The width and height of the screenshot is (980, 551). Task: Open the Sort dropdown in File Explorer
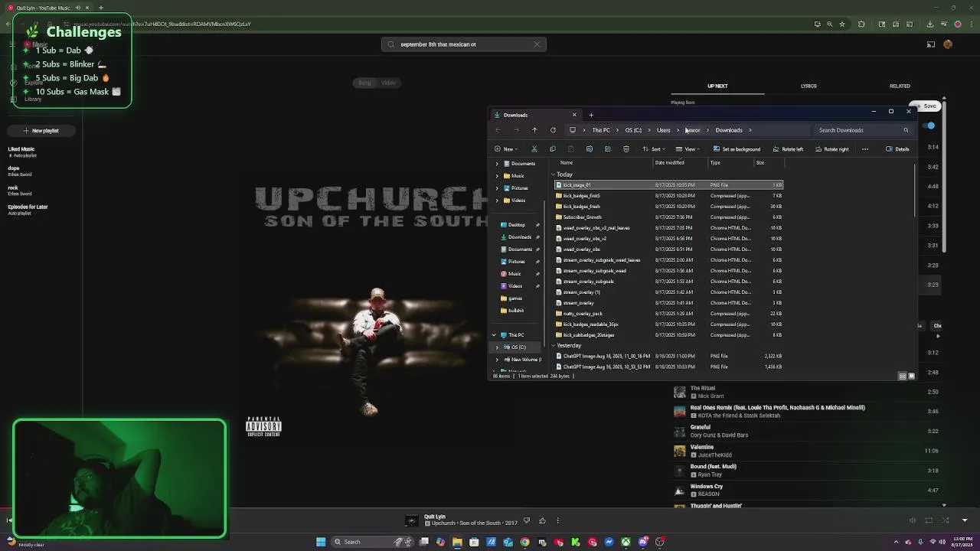click(x=653, y=149)
